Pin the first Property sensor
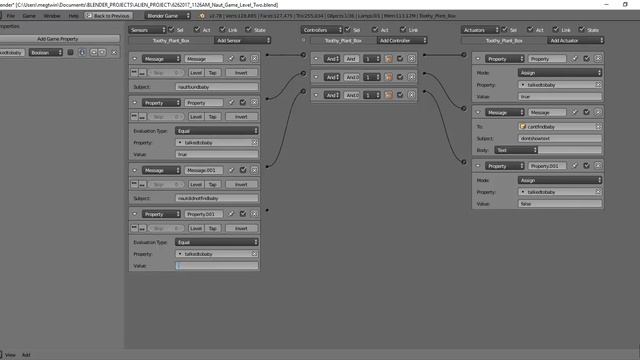This screenshot has width=640, height=360. click(231, 102)
